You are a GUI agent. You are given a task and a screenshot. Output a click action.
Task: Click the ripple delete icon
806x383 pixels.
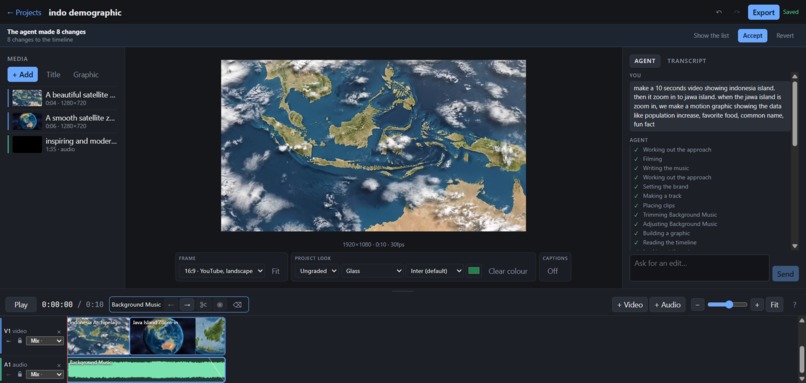236,305
